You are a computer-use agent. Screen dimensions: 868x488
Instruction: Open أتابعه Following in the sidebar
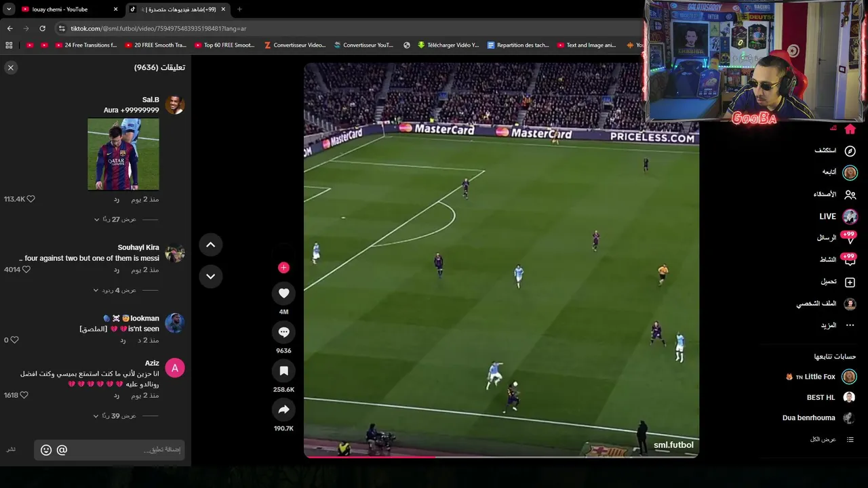[838, 172]
